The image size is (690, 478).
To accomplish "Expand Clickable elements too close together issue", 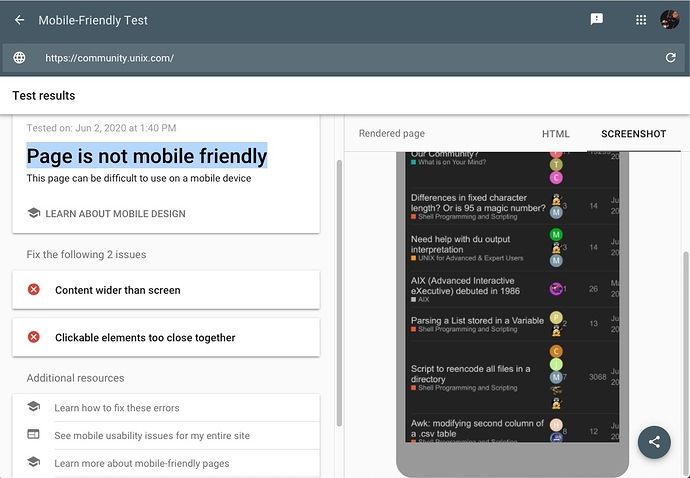I will pyautogui.click(x=166, y=338).
